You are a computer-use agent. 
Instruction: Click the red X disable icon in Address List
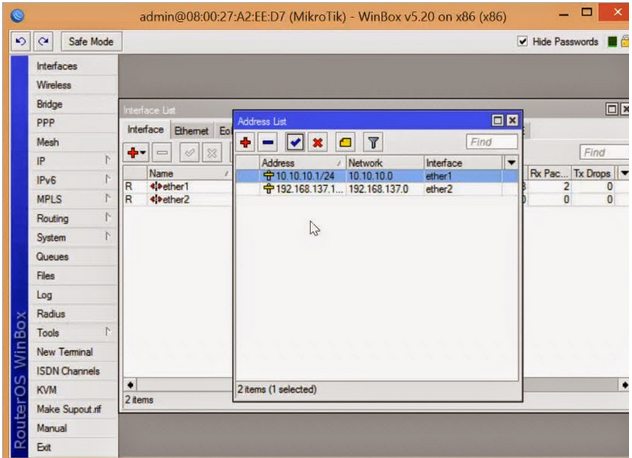(x=318, y=142)
